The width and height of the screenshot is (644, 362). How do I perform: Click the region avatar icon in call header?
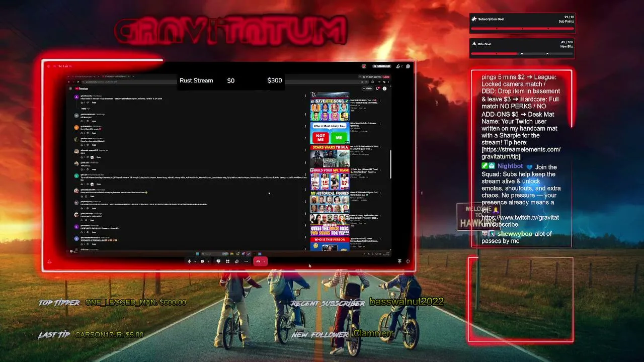[x=364, y=66]
